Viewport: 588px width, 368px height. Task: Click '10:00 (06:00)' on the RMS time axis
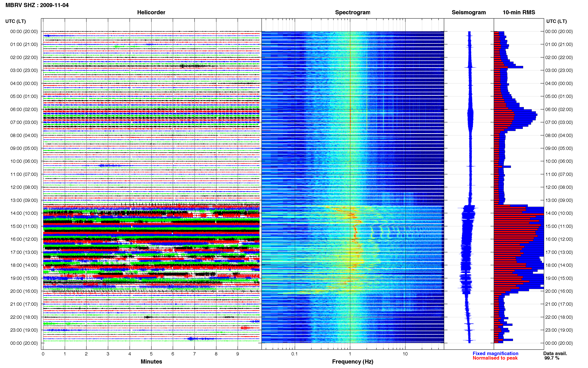click(x=559, y=161)
